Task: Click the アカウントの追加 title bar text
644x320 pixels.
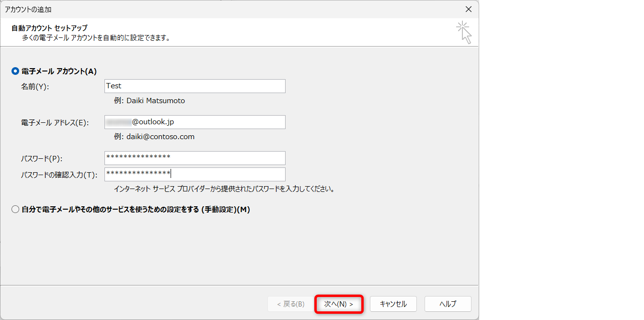Action: click(28, 10)
